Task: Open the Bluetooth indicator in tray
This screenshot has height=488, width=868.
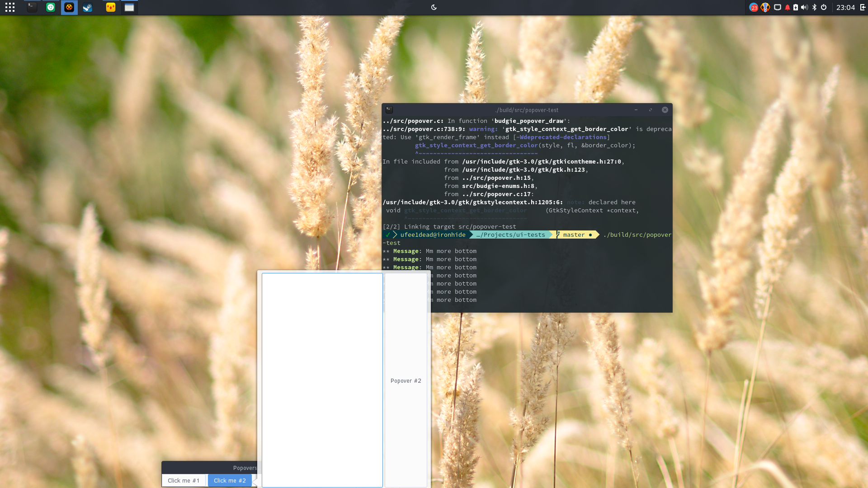Action: (x=815, y=7)
